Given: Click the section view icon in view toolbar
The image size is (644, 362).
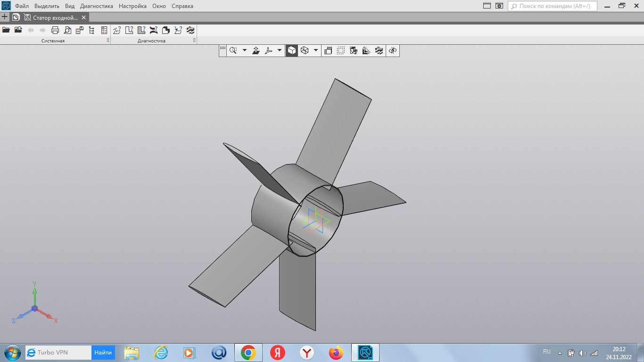Looking at the screenshot, I should [x=354, y=50].
